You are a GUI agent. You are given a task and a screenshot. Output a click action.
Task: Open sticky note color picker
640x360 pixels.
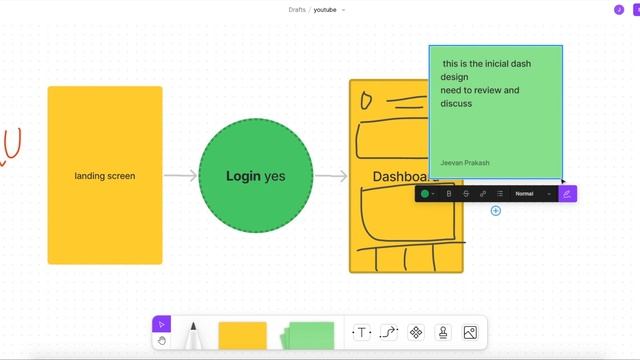click(x=427, y=194)
